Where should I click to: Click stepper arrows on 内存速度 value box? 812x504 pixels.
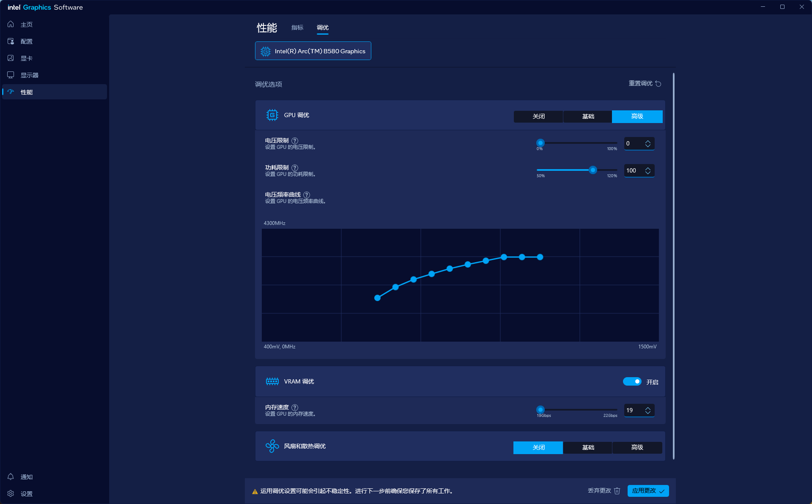point(648,411)
